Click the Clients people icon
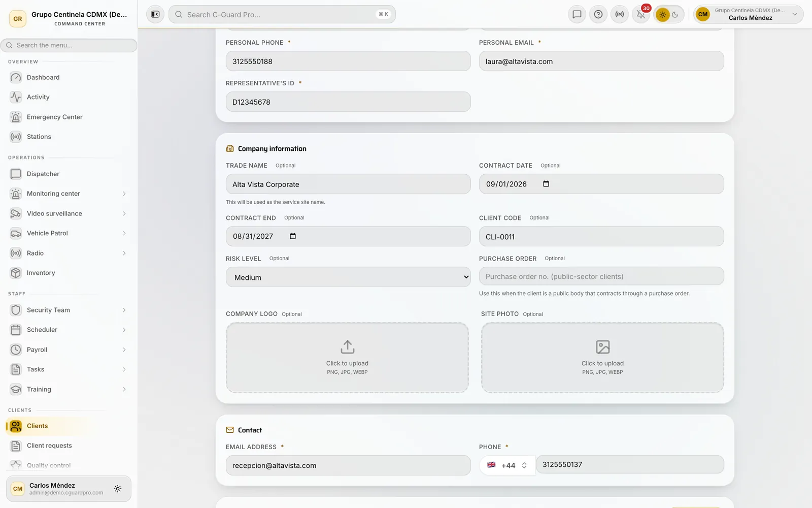Image resolution: width=812 pixels, height=508 pixels. pyautogui.click(x=16, y=426)
